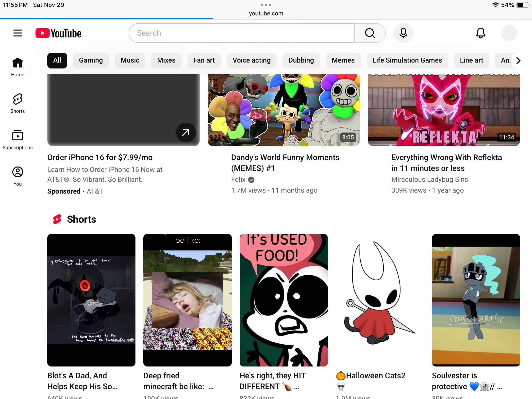The height and width of the screenshot is (399, 532).
Task: Switch to Life Simulation Games chip
Action: pos(407,60)
